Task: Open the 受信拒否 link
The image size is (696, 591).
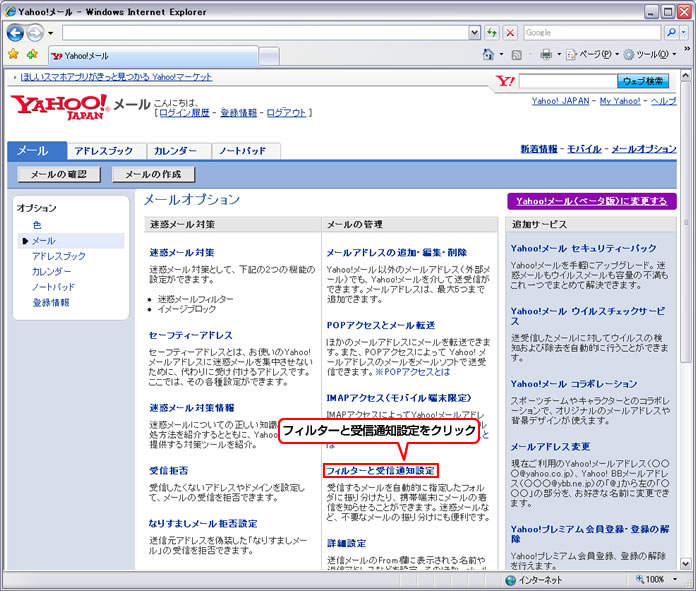Action: [x=169, y=471]
